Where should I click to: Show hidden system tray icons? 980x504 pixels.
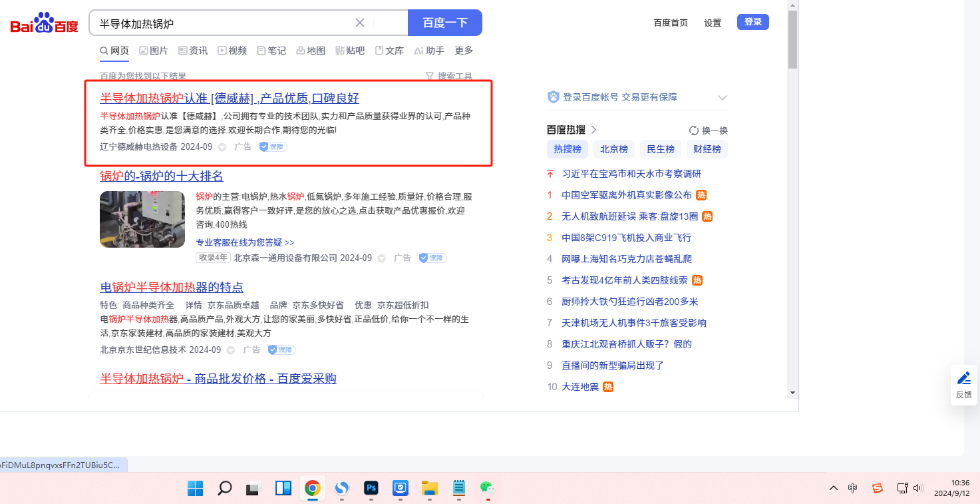833,489
